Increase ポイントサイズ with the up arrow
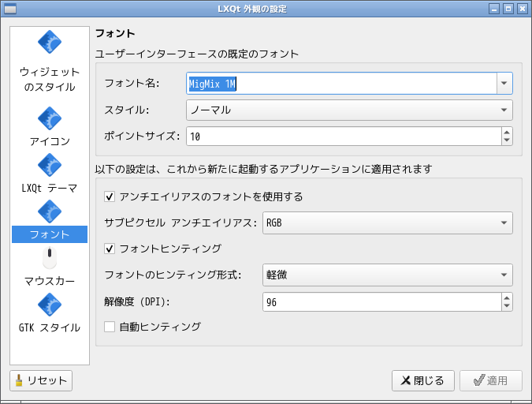Image resolution: width=532 pixels, height=404 pixels. pos(507,132)
